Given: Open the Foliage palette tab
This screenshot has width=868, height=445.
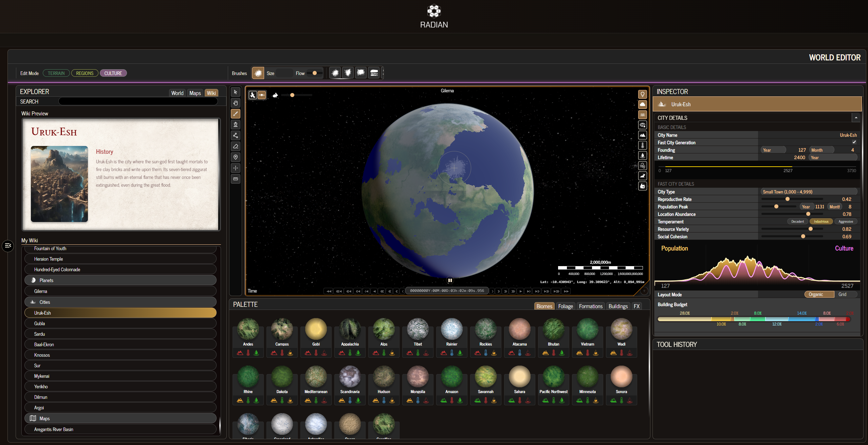Looking at the screenshot, I should click(x=566, y=306).
